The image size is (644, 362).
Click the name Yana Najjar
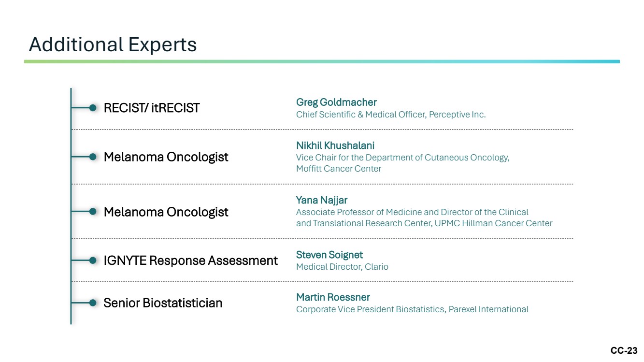[x=322, y=200]
